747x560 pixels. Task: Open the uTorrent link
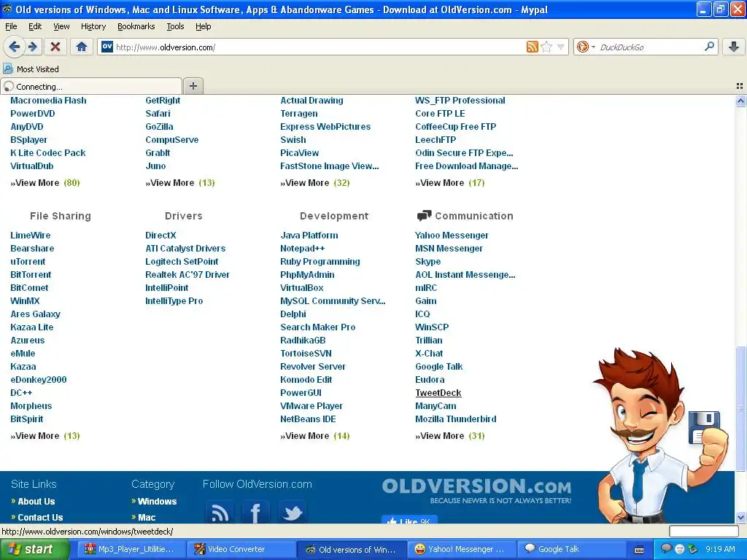(x=28, y=262)
